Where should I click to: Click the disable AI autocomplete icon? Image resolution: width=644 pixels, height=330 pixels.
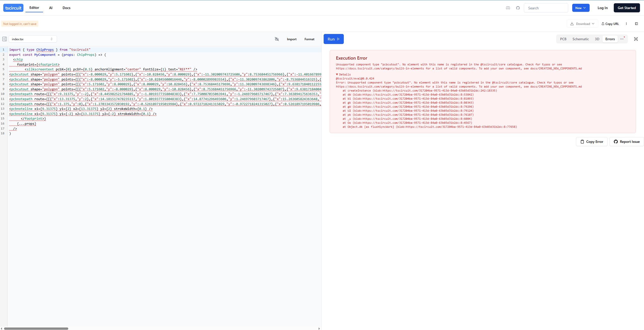coord(277,39)
